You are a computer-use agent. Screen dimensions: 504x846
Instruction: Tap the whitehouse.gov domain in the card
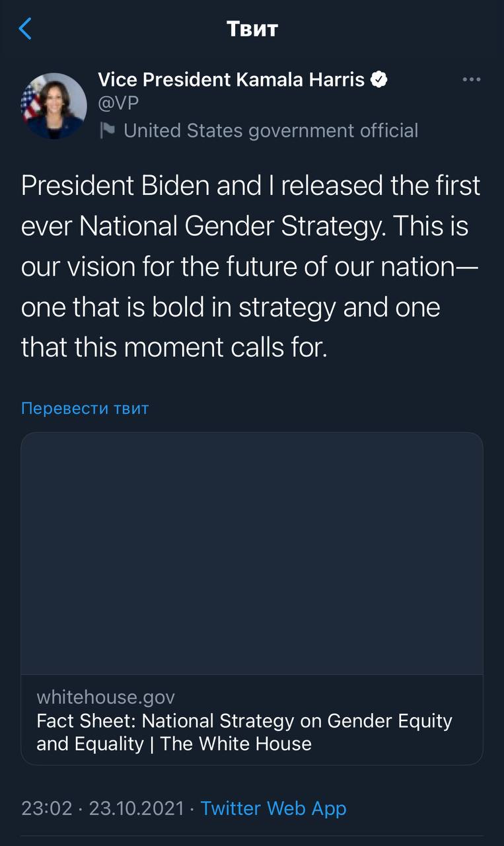point(106,697)
